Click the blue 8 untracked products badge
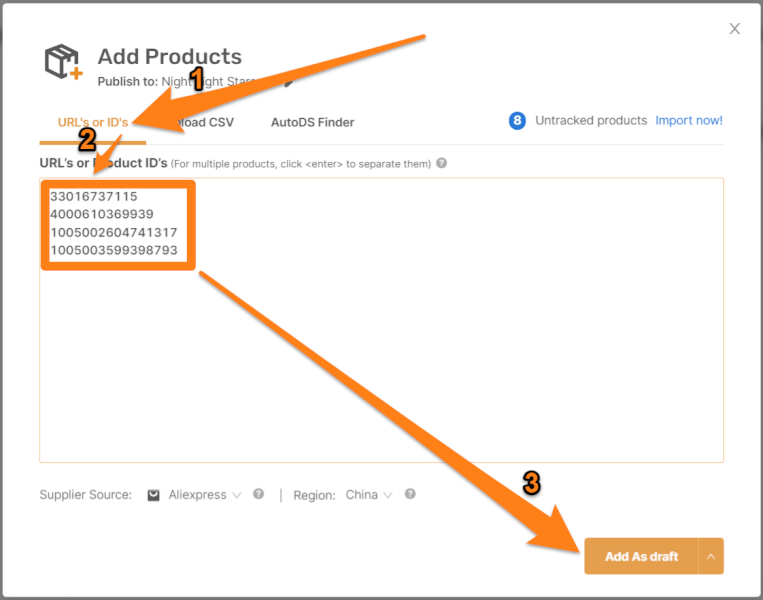763x600 pixels. coord(517,121)
